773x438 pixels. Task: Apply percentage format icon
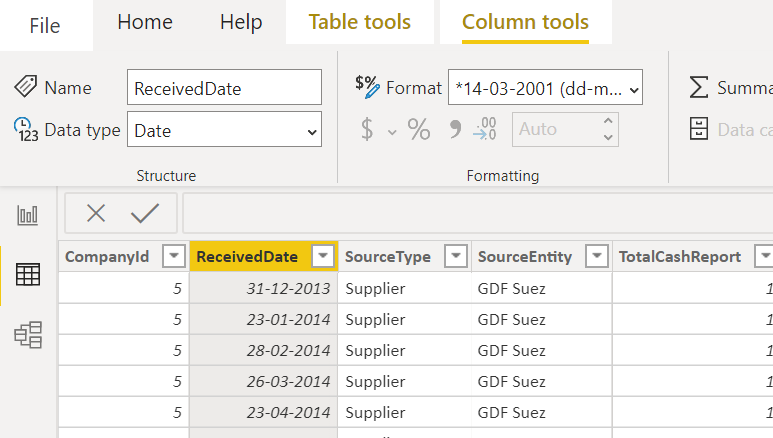click(419, 129)
